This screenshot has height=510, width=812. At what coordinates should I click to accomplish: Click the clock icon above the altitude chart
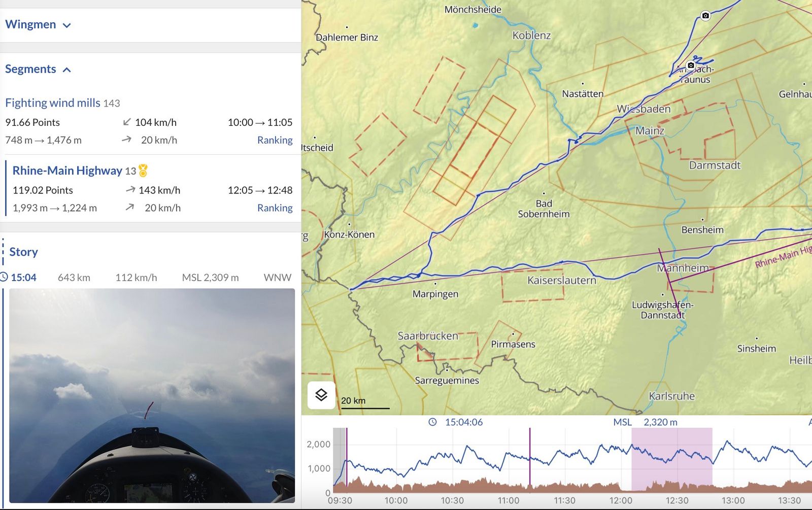432,422
